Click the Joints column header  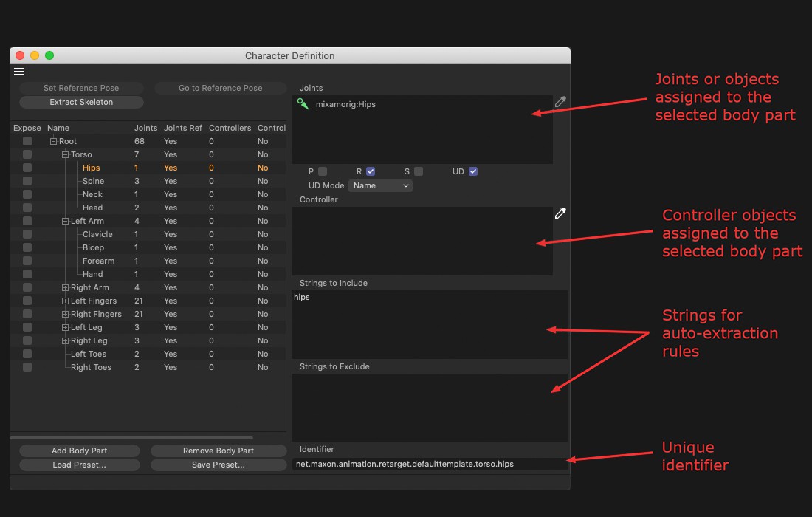tap(145, 128)
